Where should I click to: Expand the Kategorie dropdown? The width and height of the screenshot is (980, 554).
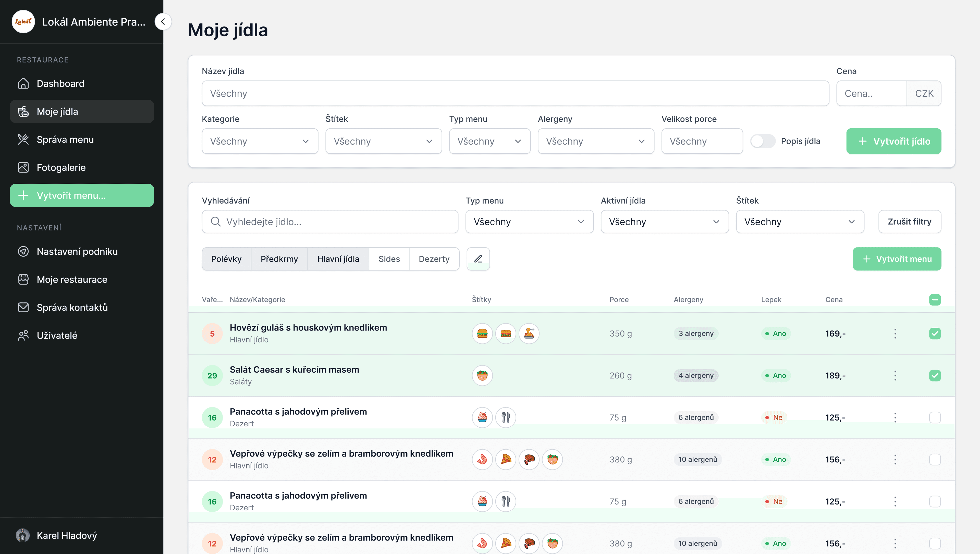(260, 141)
